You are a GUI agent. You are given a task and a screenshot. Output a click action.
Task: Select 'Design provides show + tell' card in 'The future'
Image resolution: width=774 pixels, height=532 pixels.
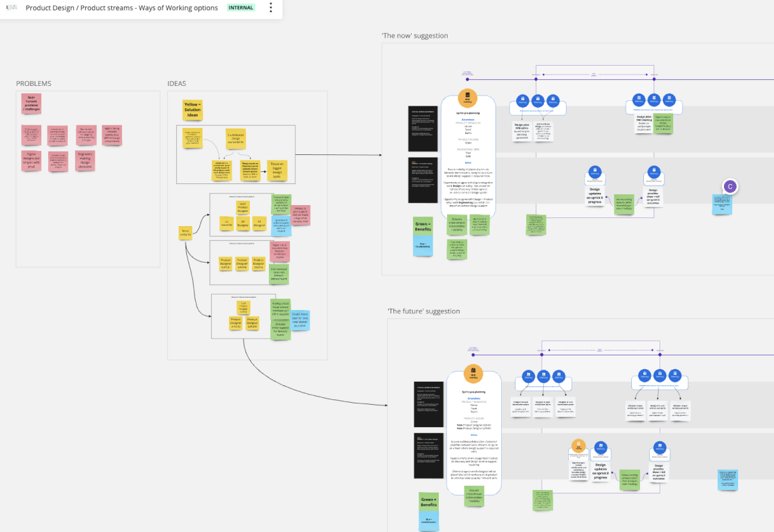click(x=659, y=471)
